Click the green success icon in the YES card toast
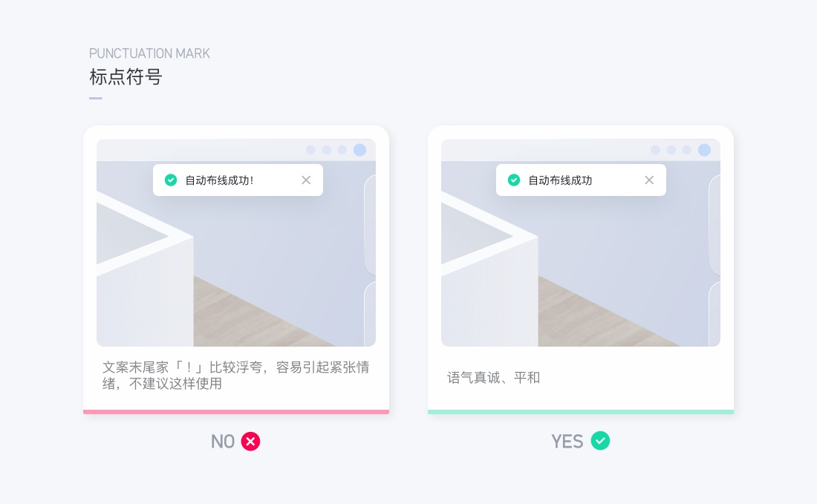Image resolution: width=817 pixels, height=504 pixels. [x=514, y=180]
